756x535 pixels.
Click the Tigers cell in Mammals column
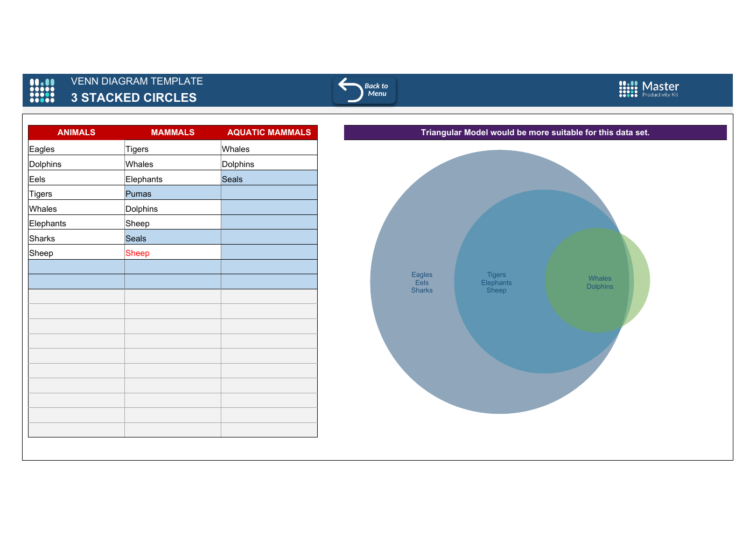(173, 149)
